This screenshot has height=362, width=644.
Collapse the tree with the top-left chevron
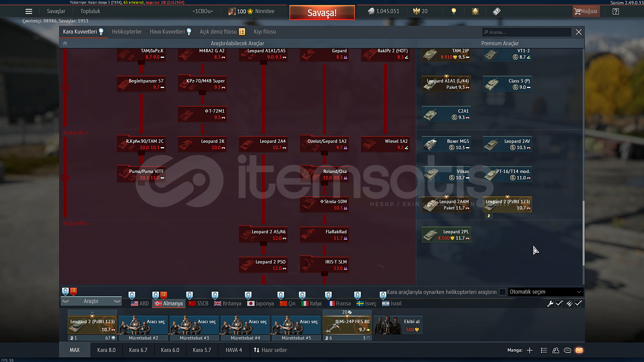click(65, 44)
